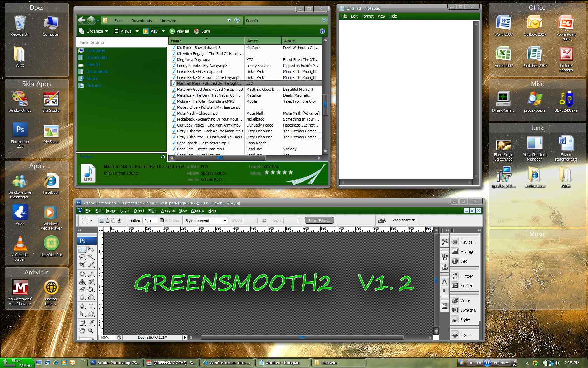Select the Clone Stamp tool
Image resolution: width=588 pixels, height=368 pixels.
(x=83, y=281)
